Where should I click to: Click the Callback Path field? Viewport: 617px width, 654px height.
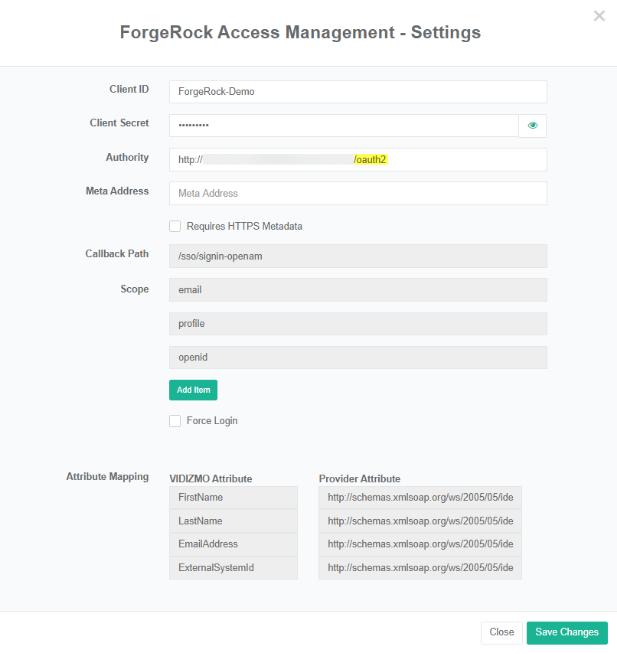click(358, 256)
